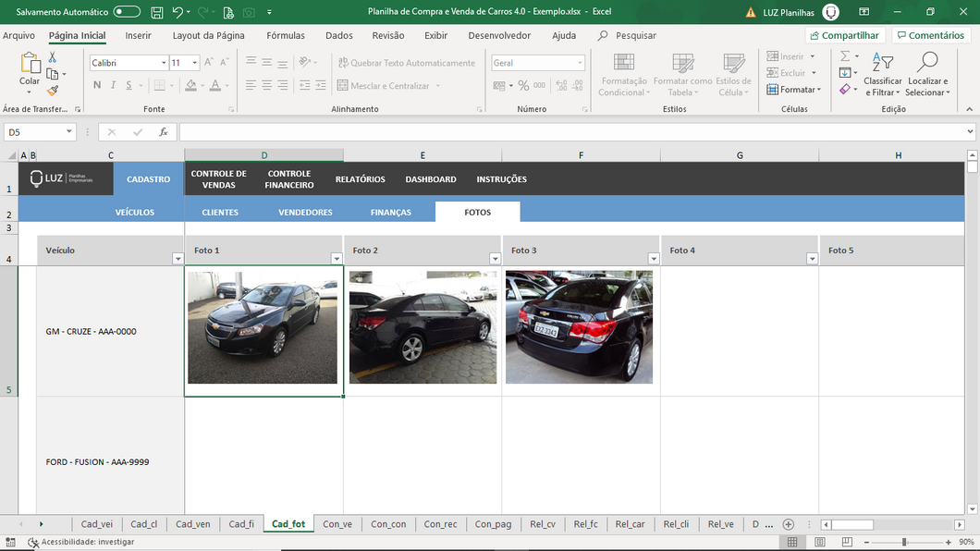Viewport: 980px width, 551px height.
Task: Click the LUZ Planilhas account avatar
Action: click(830, 12)
